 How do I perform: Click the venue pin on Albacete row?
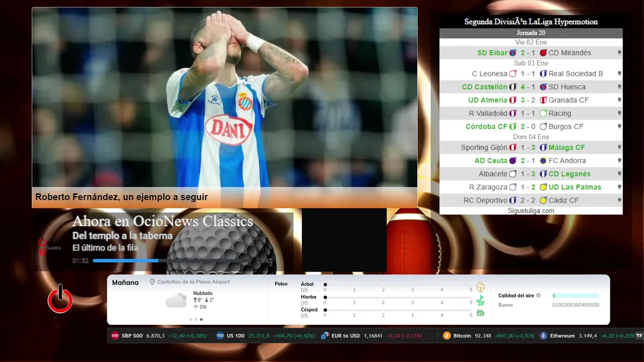tap(619, 174)
